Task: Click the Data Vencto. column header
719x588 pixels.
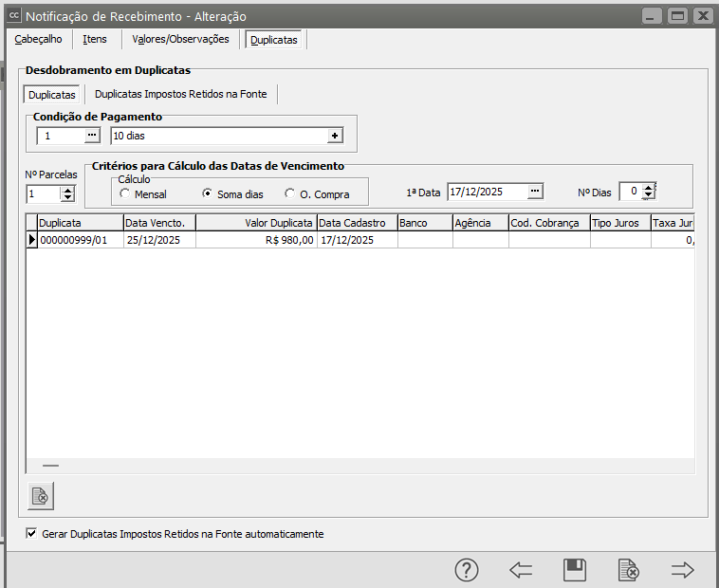Action: [159, 223]
